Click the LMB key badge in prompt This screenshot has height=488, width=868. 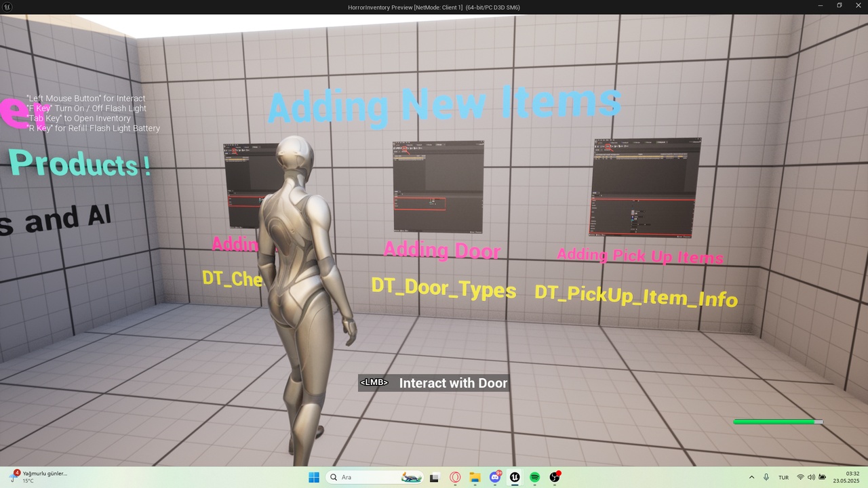(x=374, y=382)
